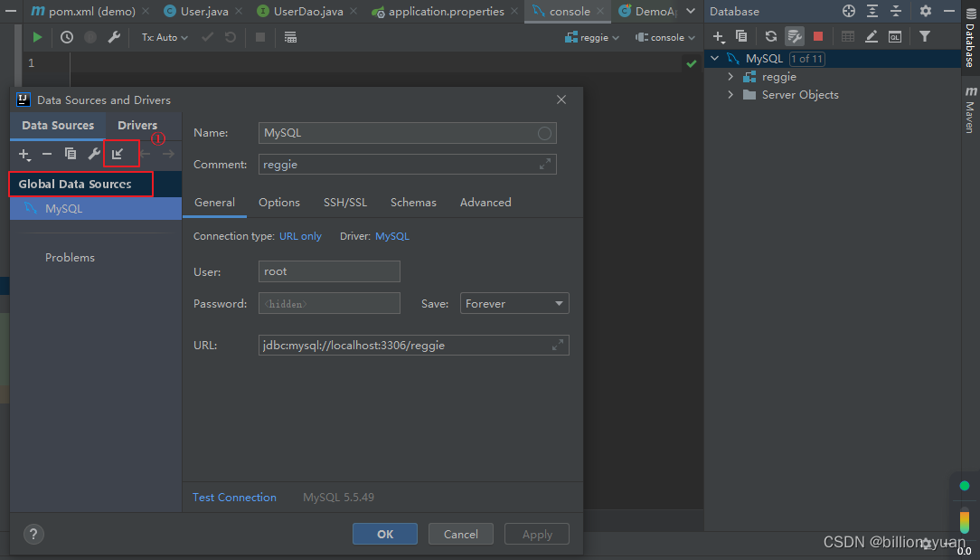Open data source properties icon in Database panel
The image size is (980, 560).
(795, 37)
